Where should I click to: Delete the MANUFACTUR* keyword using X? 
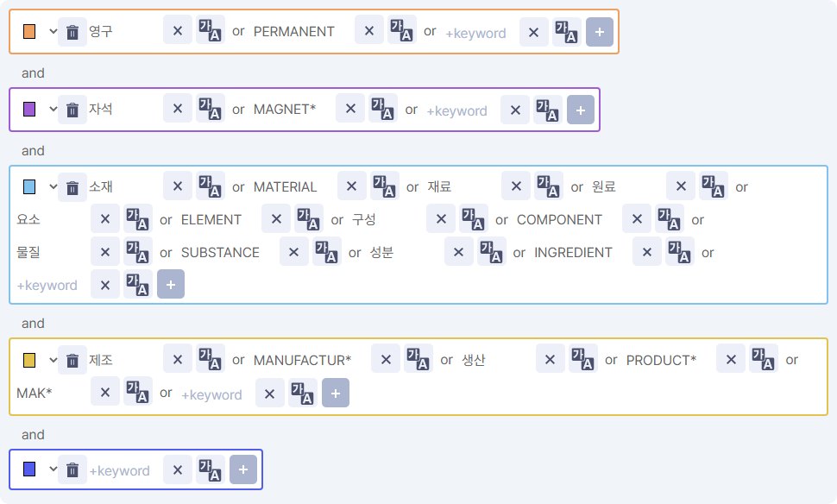(x=385, y=359)
